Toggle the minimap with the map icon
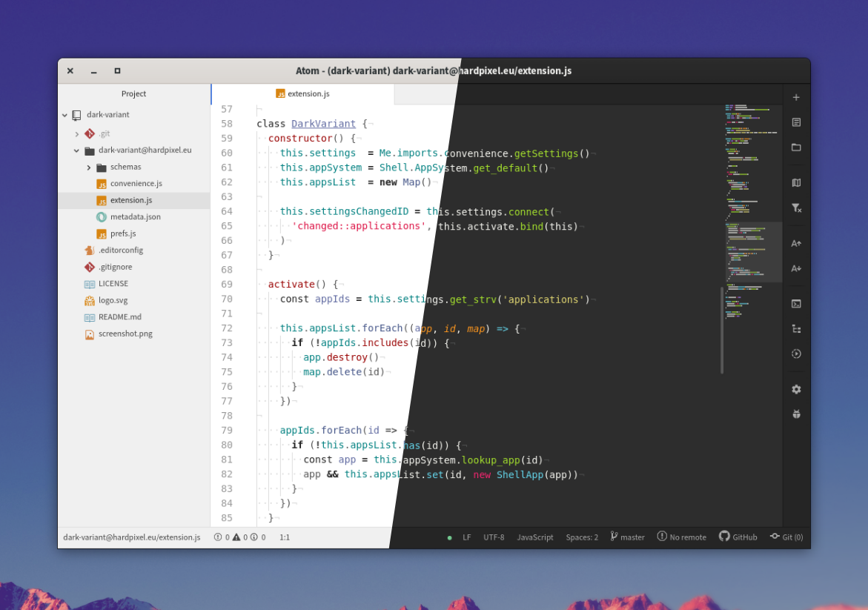The width and height of the screenshot is (868, 610). click(796, 182)
